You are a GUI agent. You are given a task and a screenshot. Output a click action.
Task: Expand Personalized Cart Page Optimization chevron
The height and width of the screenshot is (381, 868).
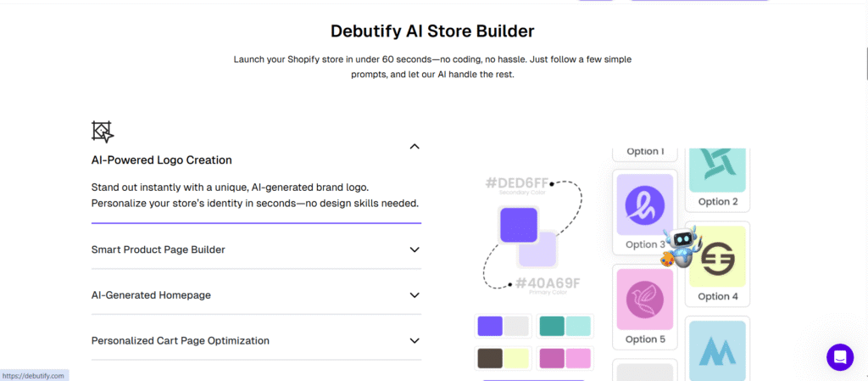(415, 340)
